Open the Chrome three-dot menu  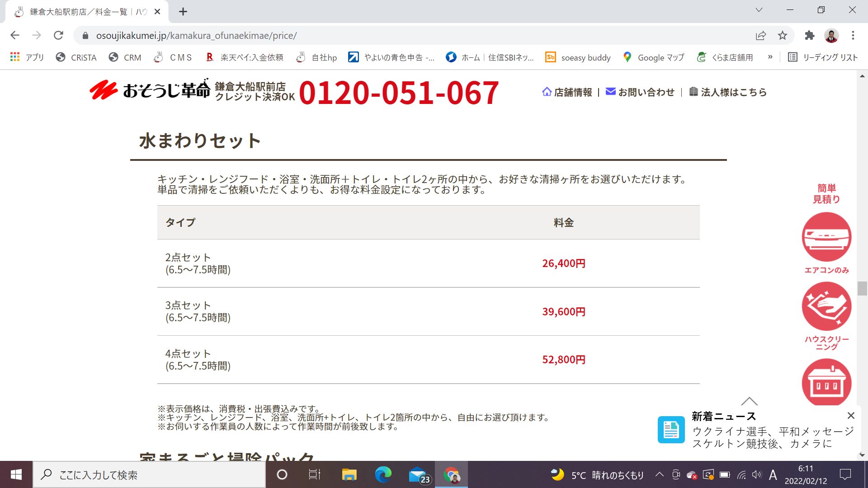point(853,36)
